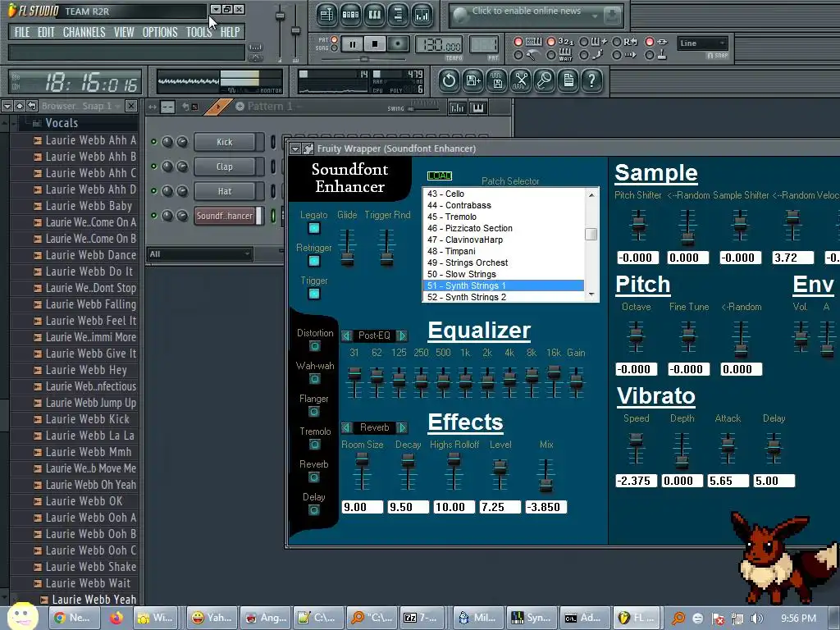The width and height of the screenshot is (840, 630).
Task: Select the Hat channel button
Action: (x=225, y=191)
